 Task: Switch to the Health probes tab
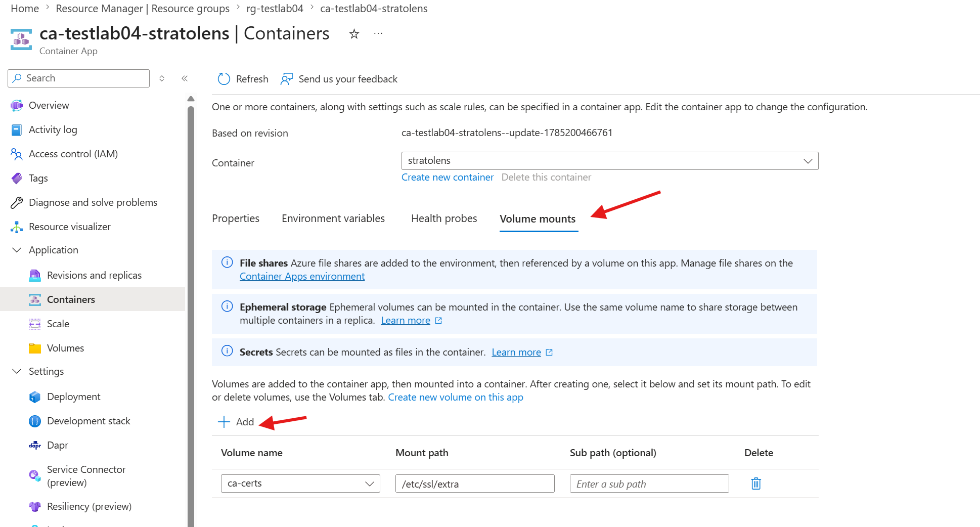(444, 218)
